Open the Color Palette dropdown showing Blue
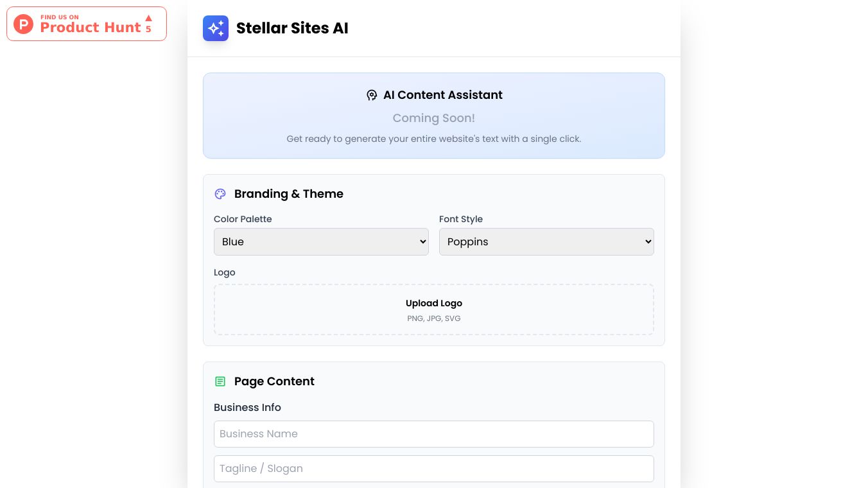This screenshot has width=868, height=488. [x=321, y=241]
